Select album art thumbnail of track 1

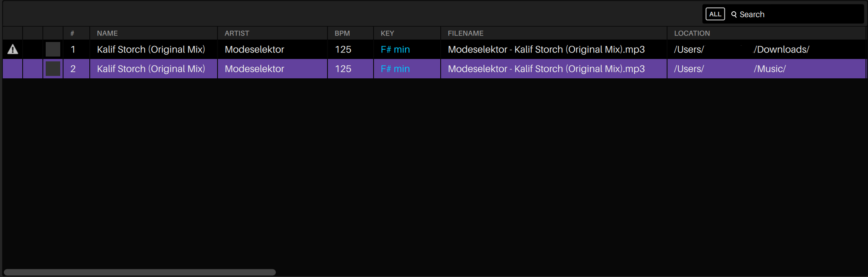pyautogui.click(x=53, y=49)
